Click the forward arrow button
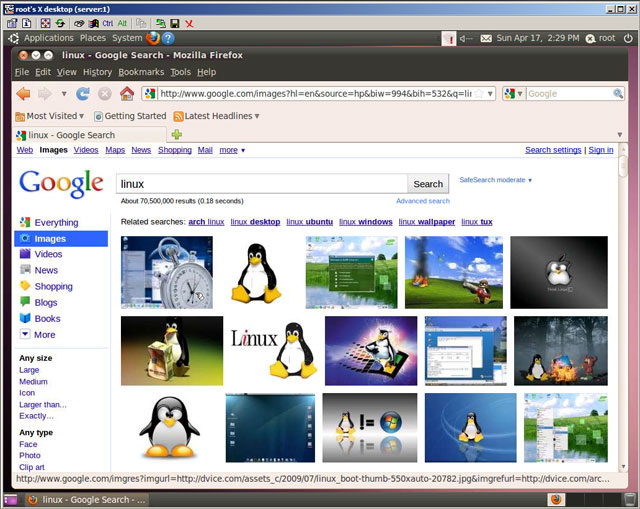 (x=44, y=94)
